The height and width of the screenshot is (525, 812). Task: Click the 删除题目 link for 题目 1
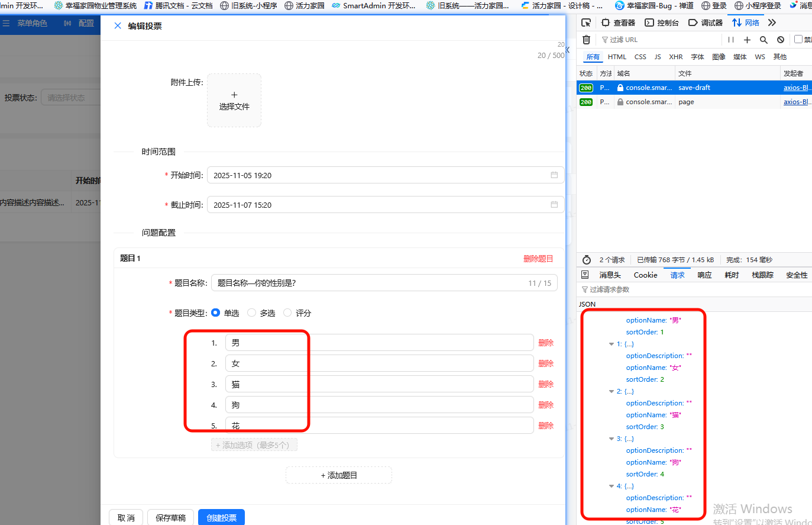538,258
